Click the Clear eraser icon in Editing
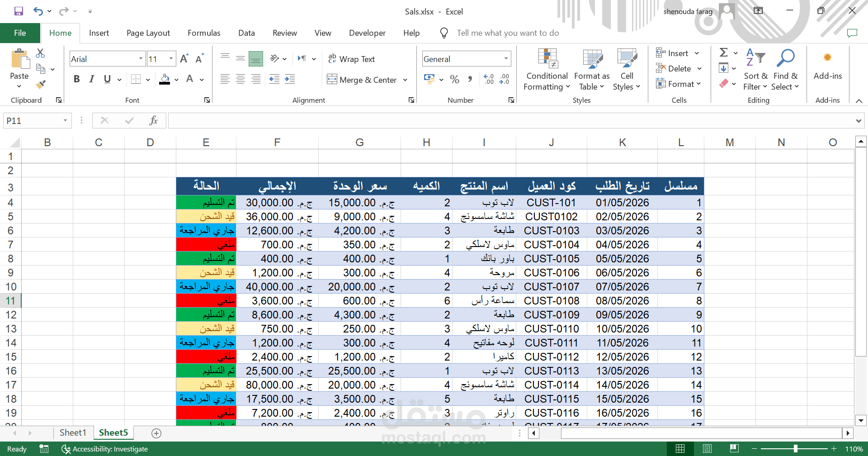The height and width of the screenshot is (456, 868). 724,83
